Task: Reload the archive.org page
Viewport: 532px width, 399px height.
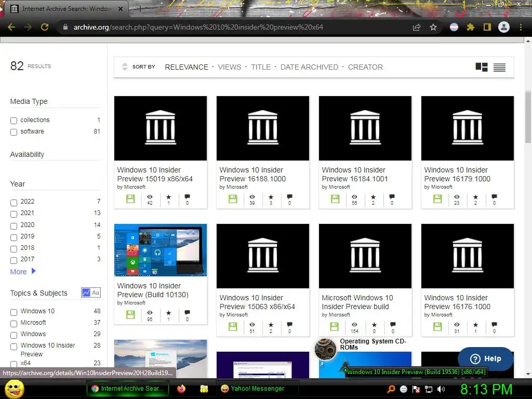Action: point(45,27)
